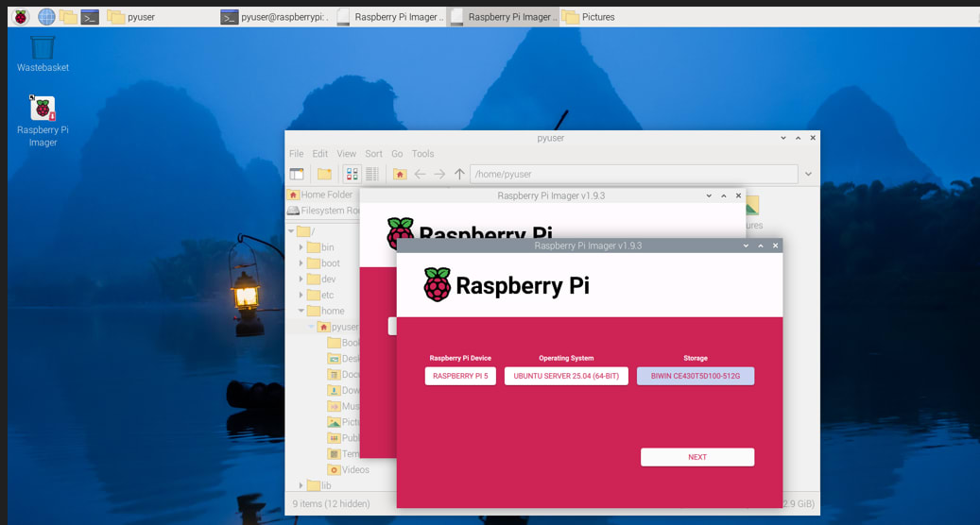Open the Sort menu in file manager
The image size is (980, 525).
[373, 154]
